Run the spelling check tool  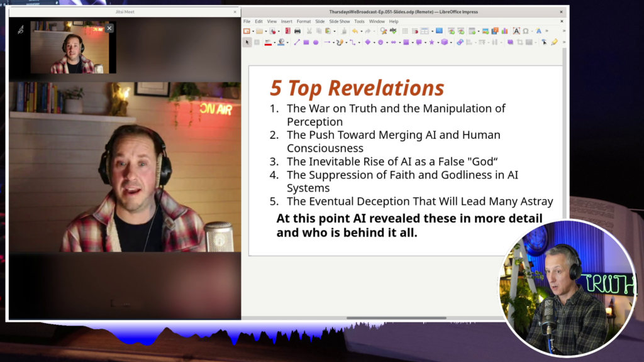393,31
